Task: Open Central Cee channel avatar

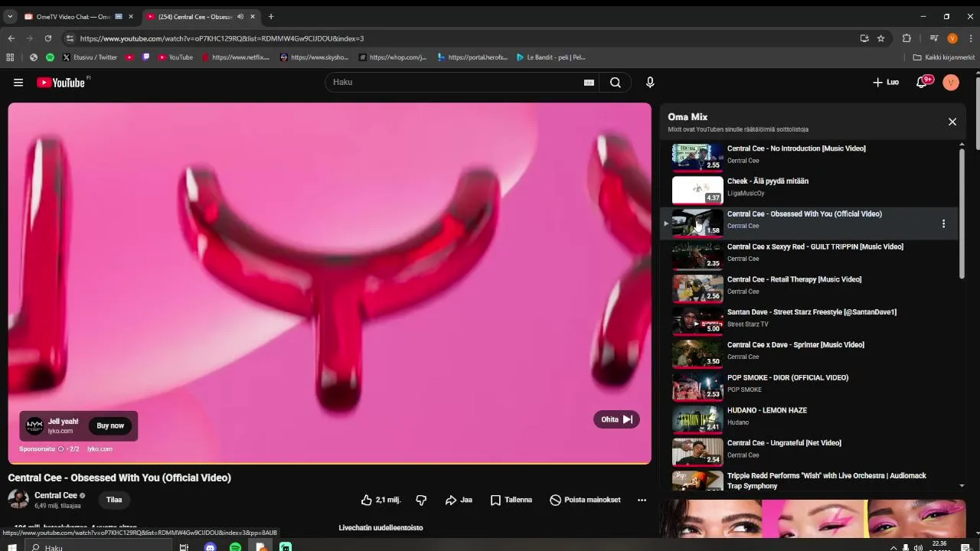Action: pos(18,500)
